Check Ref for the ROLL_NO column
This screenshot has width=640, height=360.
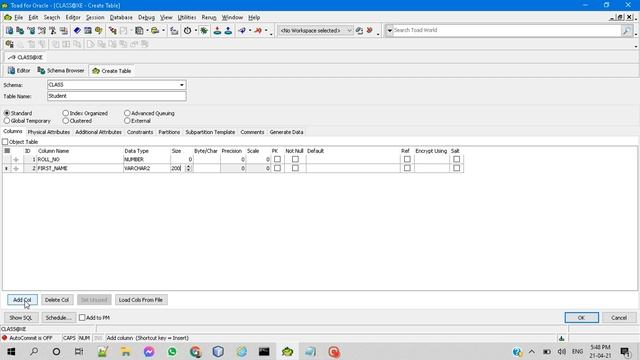point(407,159)
